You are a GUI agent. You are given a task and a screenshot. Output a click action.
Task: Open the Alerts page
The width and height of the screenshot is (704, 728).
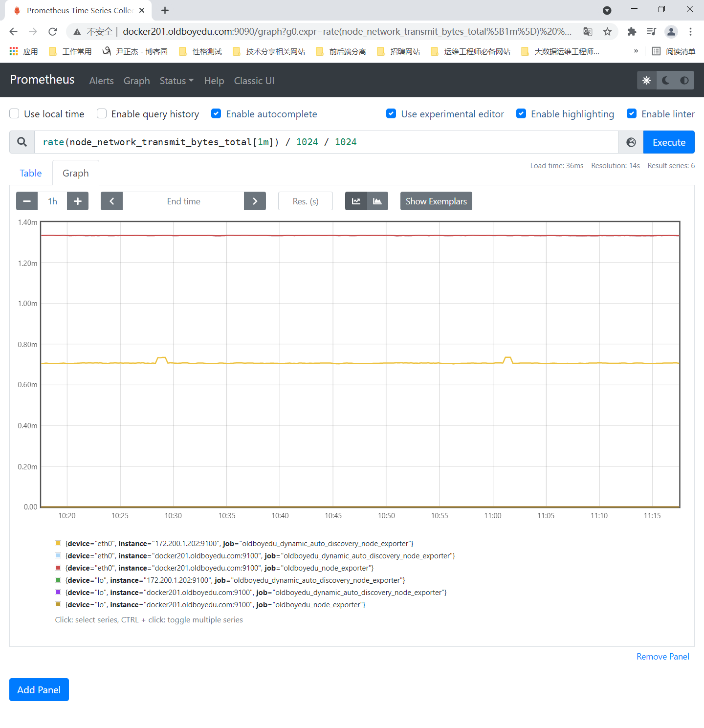[x=101, y=81]
